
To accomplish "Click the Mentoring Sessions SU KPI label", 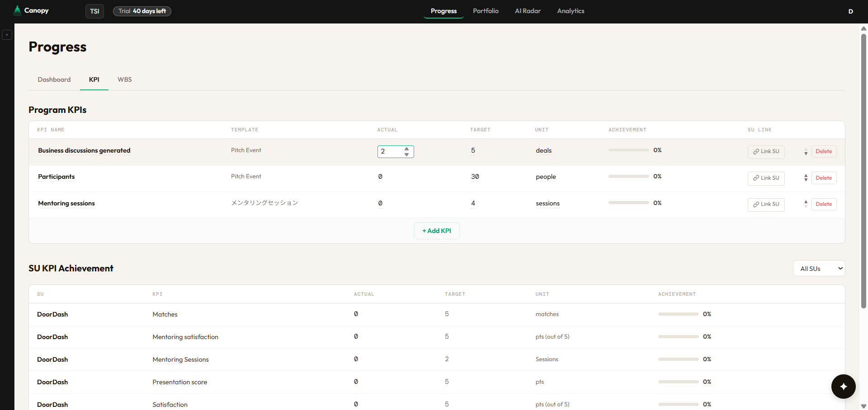I will click(180, 359).
